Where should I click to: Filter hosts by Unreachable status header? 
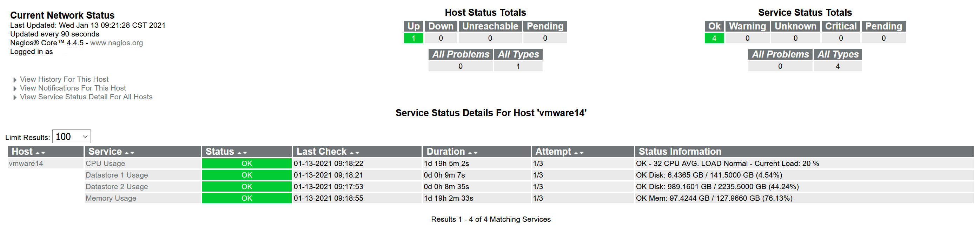tap(490, 26)
